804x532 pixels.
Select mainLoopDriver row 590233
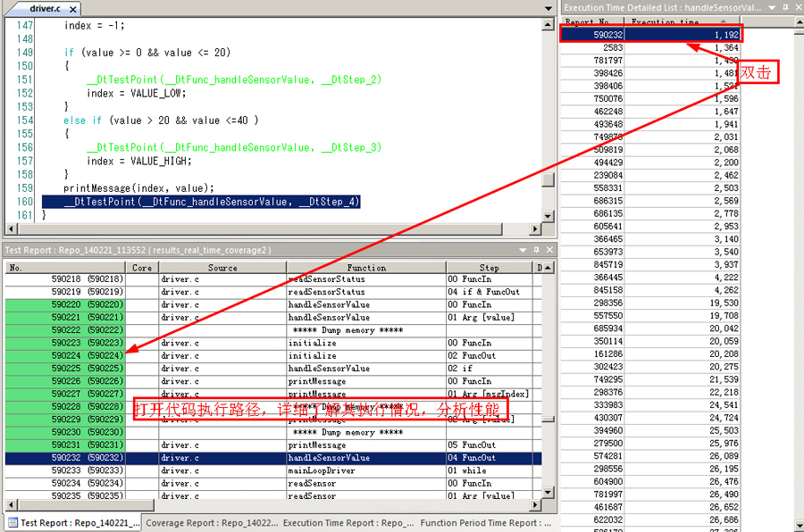coord(273,470)
